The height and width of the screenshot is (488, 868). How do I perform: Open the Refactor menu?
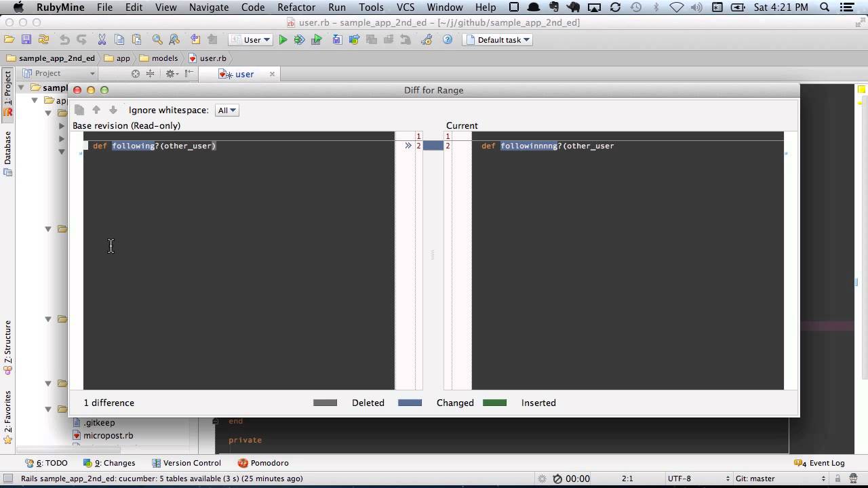pyautogui.click(x=296, y=7)
